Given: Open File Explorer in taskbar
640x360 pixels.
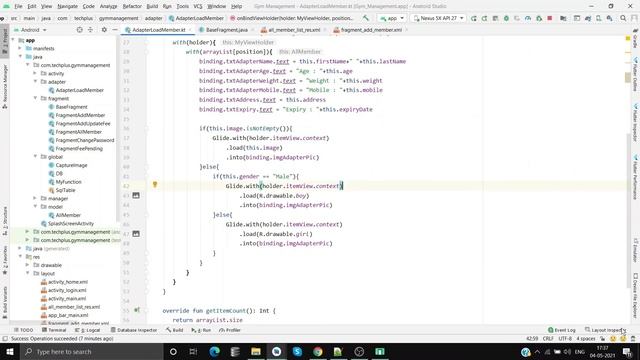Looking at the screenshot, I should point(256,351).
